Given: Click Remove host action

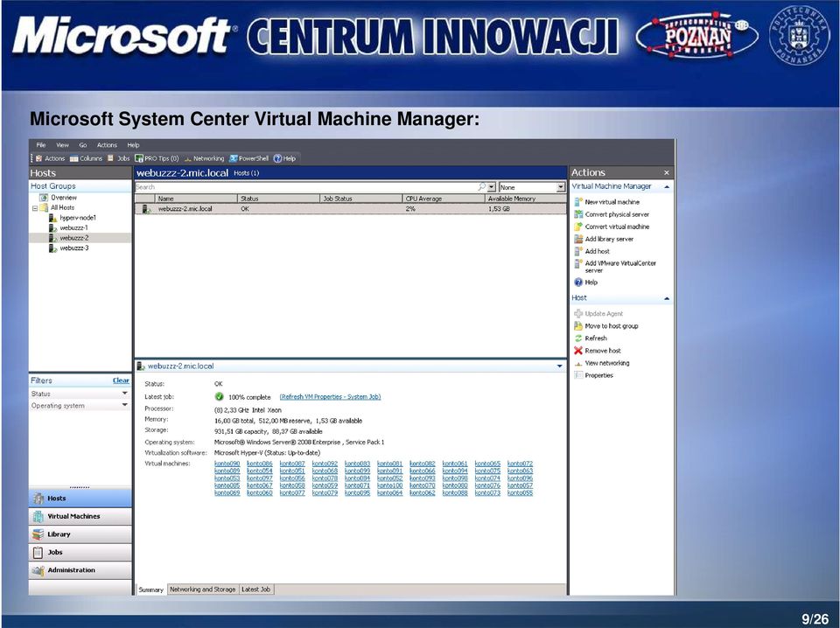Looking at the screenshot, I should [598, 351].
